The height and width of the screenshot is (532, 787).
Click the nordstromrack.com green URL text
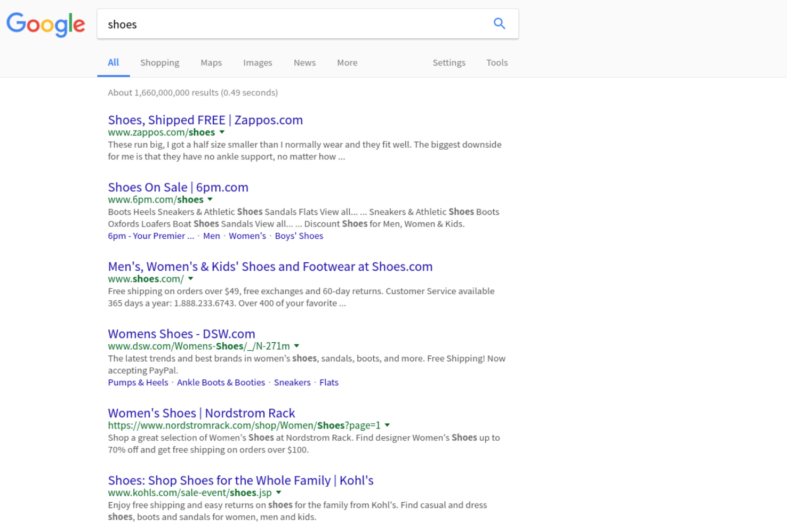click(x=244, y=425)
